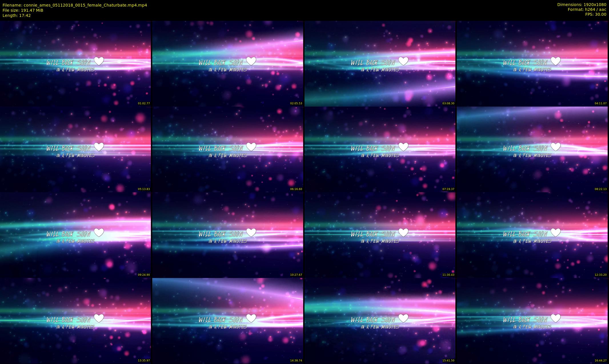Click the Length 17:42 text
Image resolution: width=609 pixels, height=364 pixels.
coord(17,15)
